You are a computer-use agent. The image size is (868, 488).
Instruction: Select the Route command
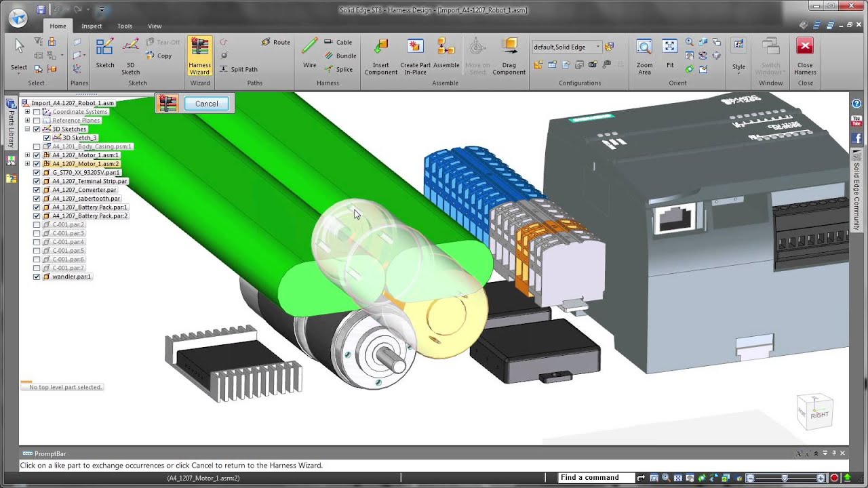tap(276, 42)
